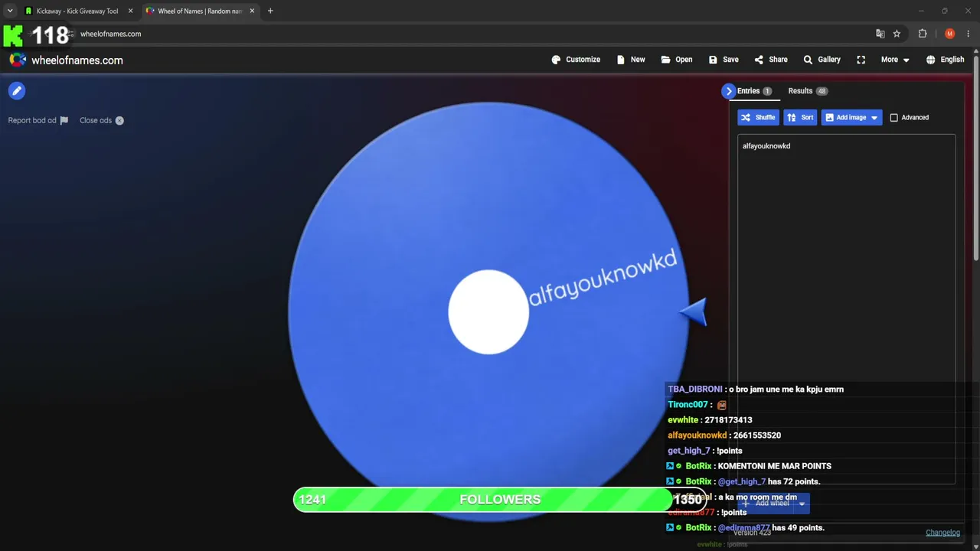Open the Add image dropdown
Image resolution: width=980 pixels, height=551 pixels.
851,118
